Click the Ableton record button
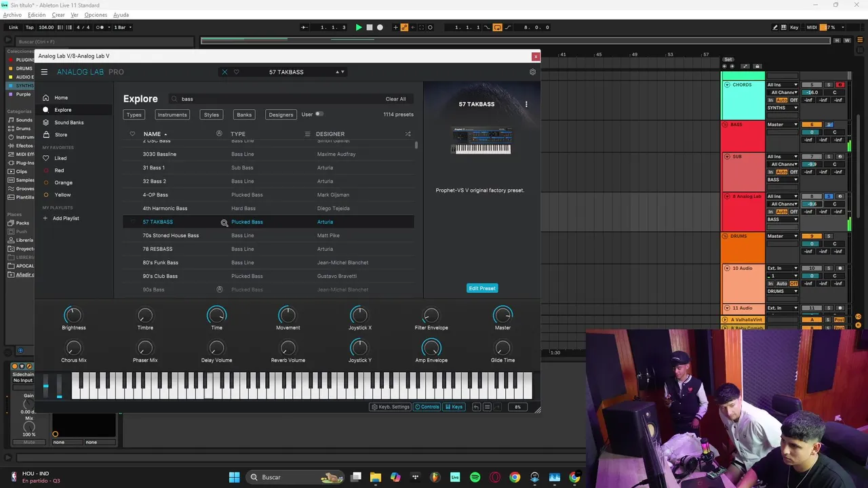The image size is (868, 488). (x=380, y=27)
